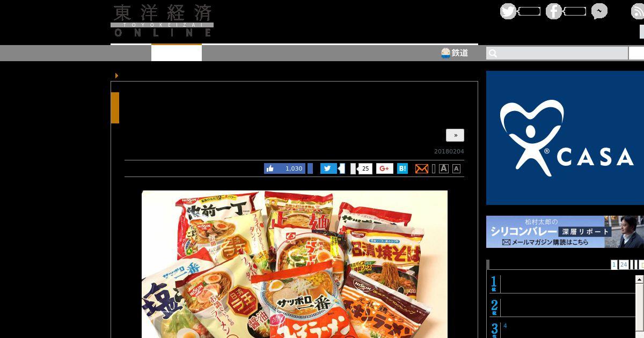Email the article using the envelope icon
The width and height of the screenshot is (644, 338).
click(422, 168)
